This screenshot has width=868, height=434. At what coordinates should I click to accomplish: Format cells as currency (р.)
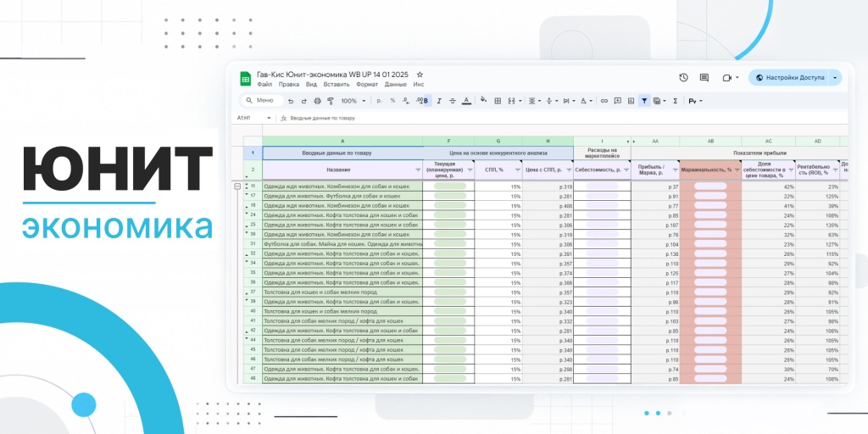pos(379,101)
